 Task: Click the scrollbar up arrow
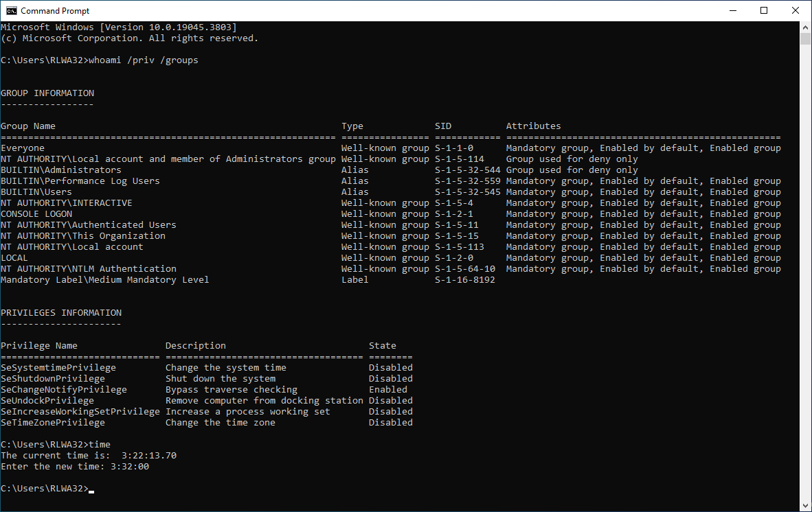click(805, 26)
